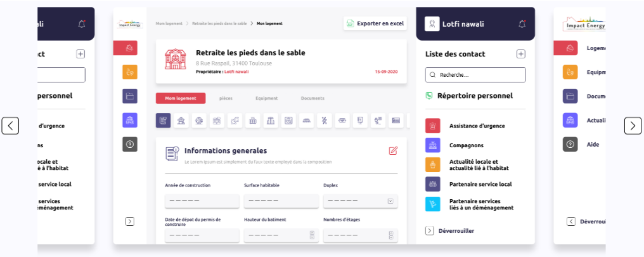Expand Déverrouiller in the contact panel

[x=430, y=231]
